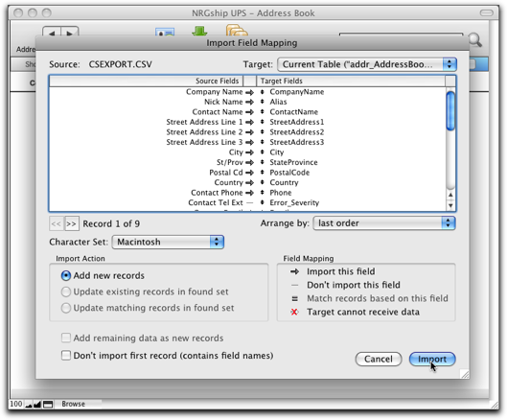Screen dimensions: 507x420
Task: Open the Target table dropdown
Action: [x=367, y=64]
